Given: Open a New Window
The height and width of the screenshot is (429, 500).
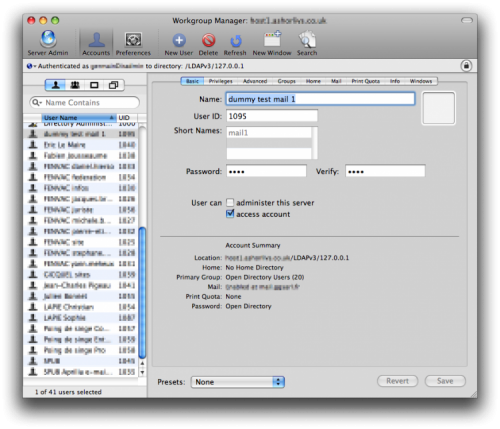Looking at the screenshot, I should (272, 43).
